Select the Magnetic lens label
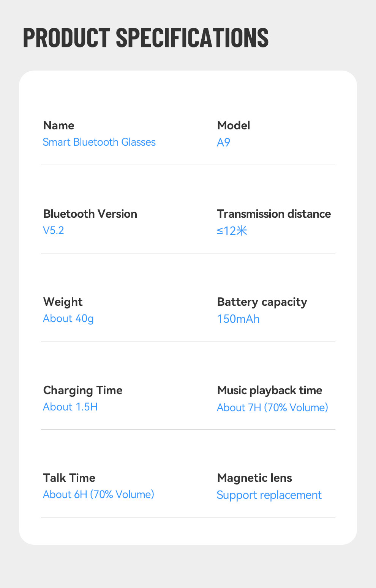Viewport: 376px width, 588px height. [254, 478]
